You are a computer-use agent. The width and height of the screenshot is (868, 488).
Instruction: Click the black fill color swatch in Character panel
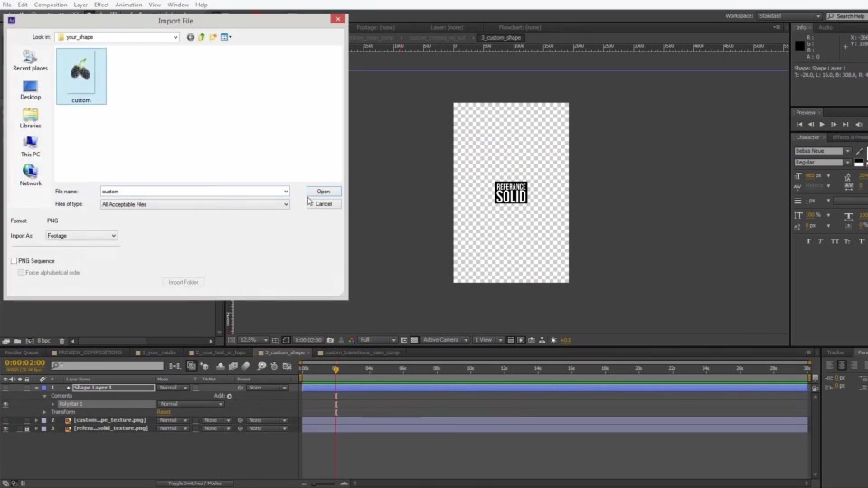[x=859, y=163]
